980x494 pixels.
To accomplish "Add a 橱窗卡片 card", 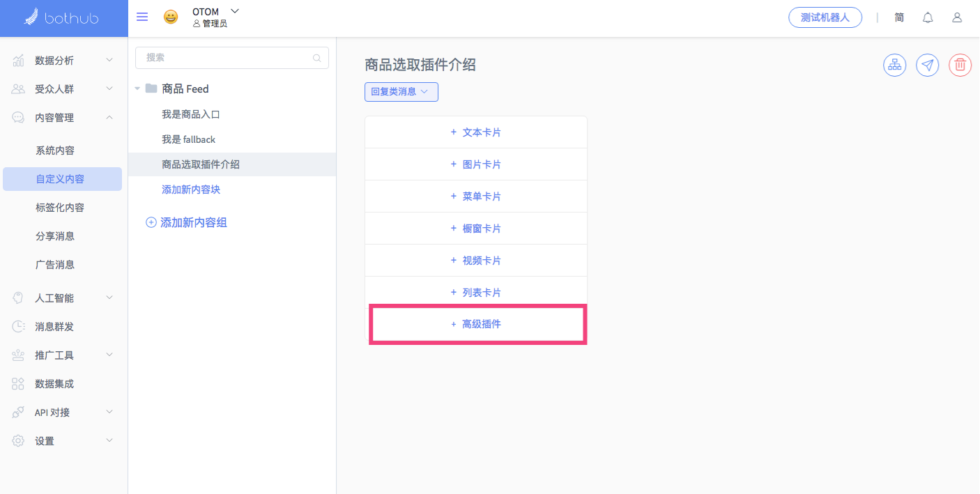I will coord(476,229).
